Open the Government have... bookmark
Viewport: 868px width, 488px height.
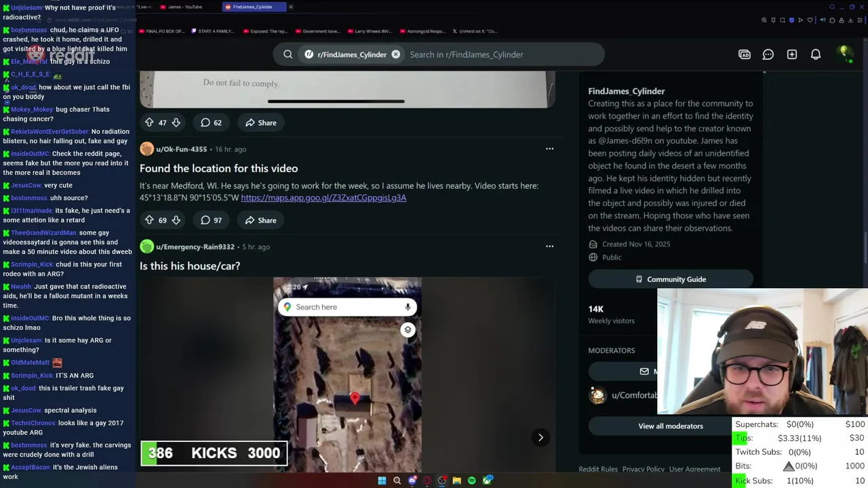(317, 31)
